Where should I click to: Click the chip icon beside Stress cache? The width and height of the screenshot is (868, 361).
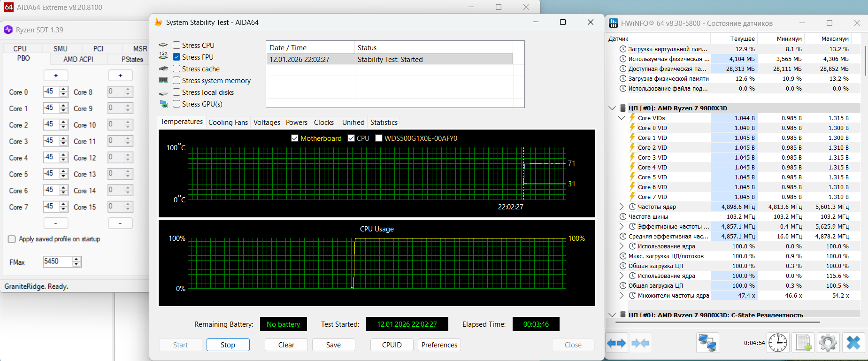[163, 69]
